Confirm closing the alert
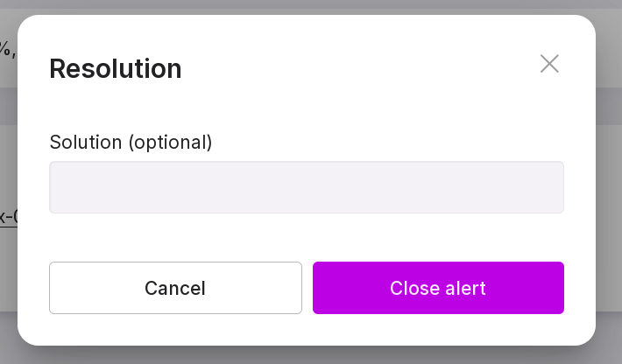Image resolution: width=622 pixels, height=364 pixels. coord(438,288)
